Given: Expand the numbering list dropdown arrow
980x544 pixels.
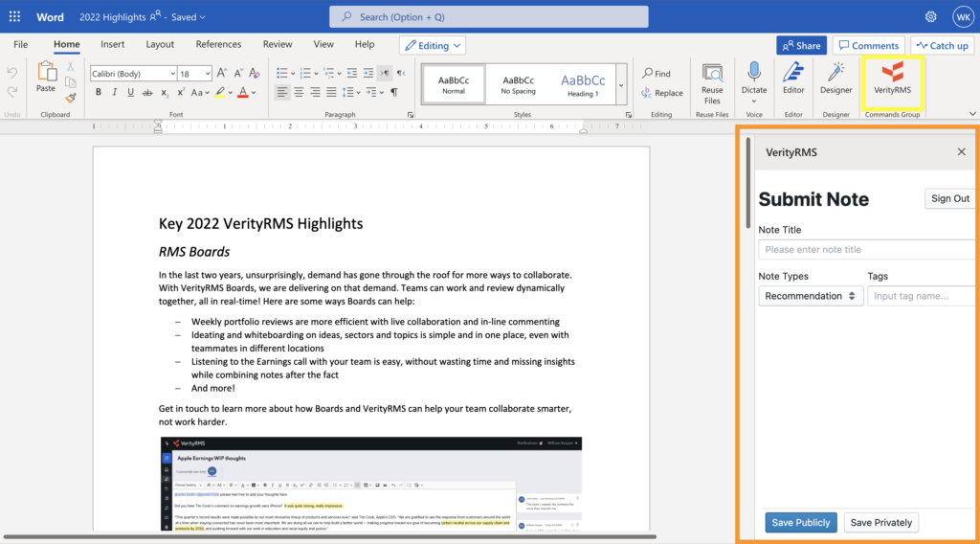Looking at the screenshot, I should [x=316, y=74].
